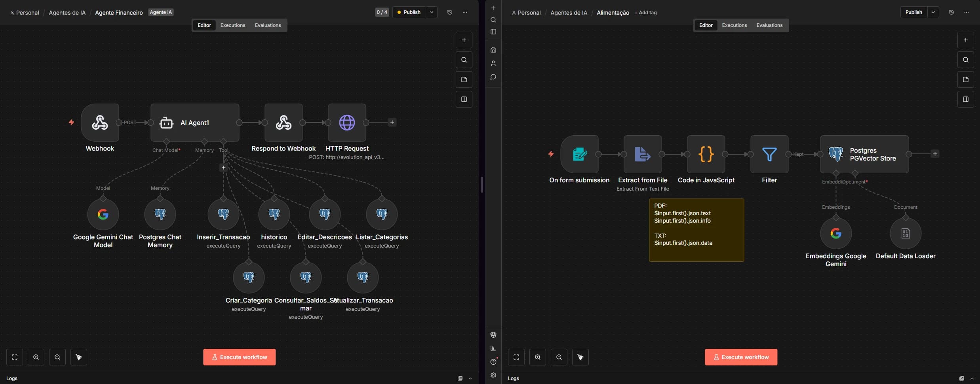
Task: Switch to the Evaluations tab
Action: [268, 25]
